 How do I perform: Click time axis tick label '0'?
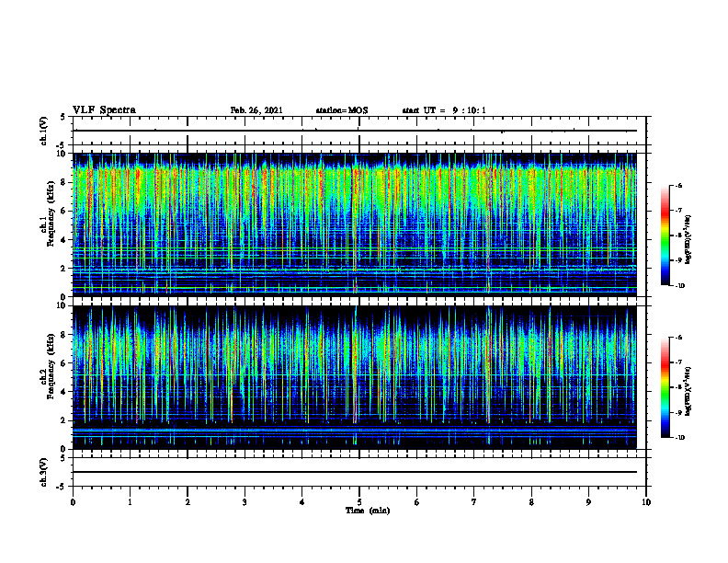(x=73, y=502)
